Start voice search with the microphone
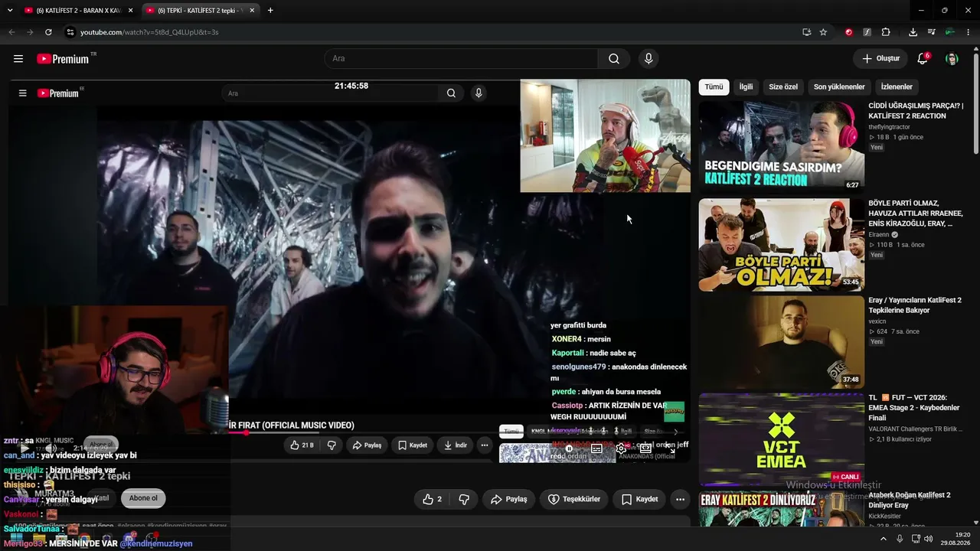Image resolution: width=980 pixels, height=551 pixels. coord(648,59)
